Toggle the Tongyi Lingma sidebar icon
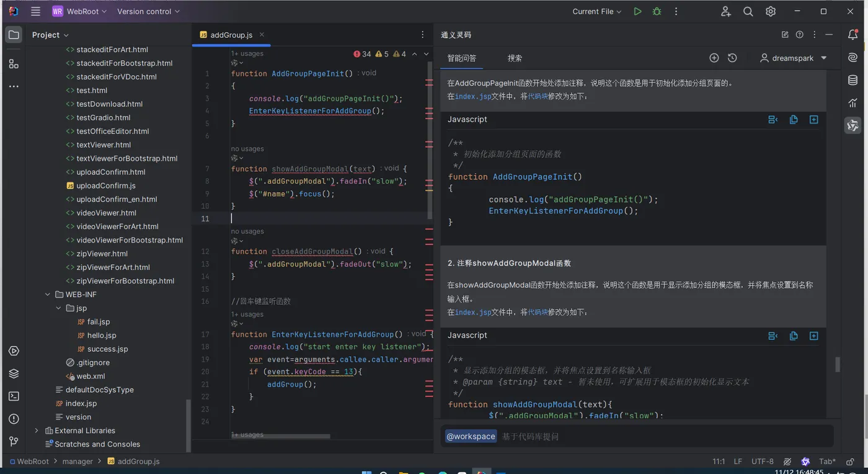This screenshot has height=474, width=868. point(853,125)
